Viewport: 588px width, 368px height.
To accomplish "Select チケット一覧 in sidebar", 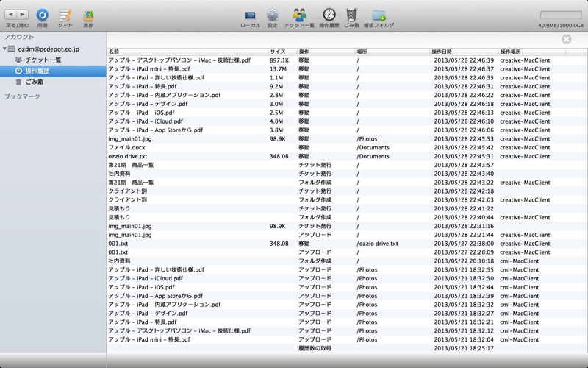I will [x=43, y=60].
